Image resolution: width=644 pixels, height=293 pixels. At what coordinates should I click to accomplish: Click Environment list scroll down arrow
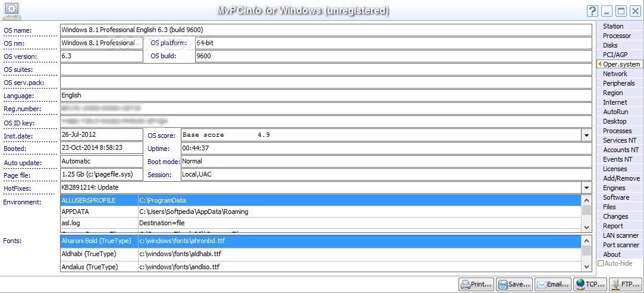(586, 227)
